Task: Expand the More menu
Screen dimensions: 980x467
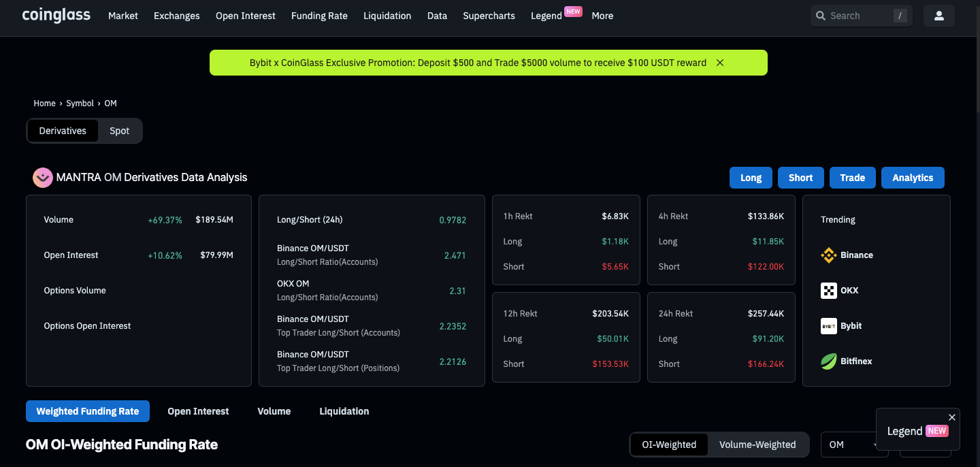Action: tap(602, 16)
